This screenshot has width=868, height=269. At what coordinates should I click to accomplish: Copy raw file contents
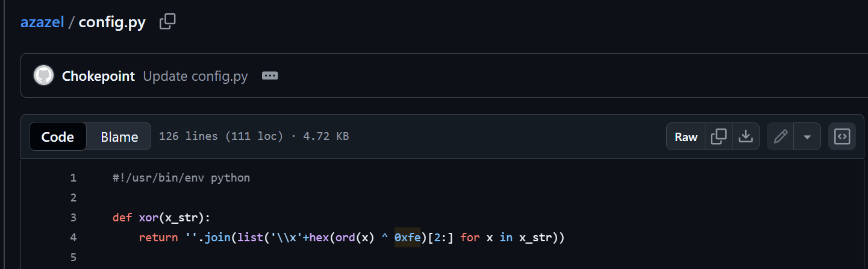point(719,136)
